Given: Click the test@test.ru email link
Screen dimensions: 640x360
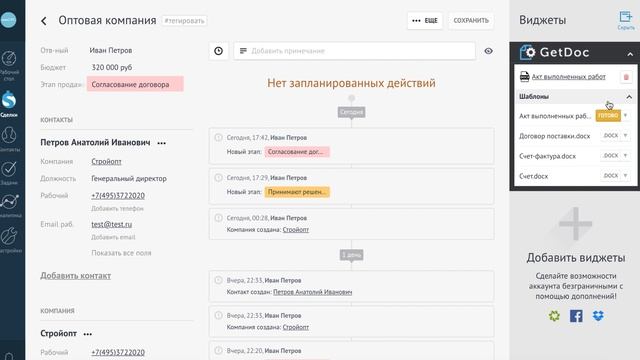Looking at the screenshot, I should point(111,224).
